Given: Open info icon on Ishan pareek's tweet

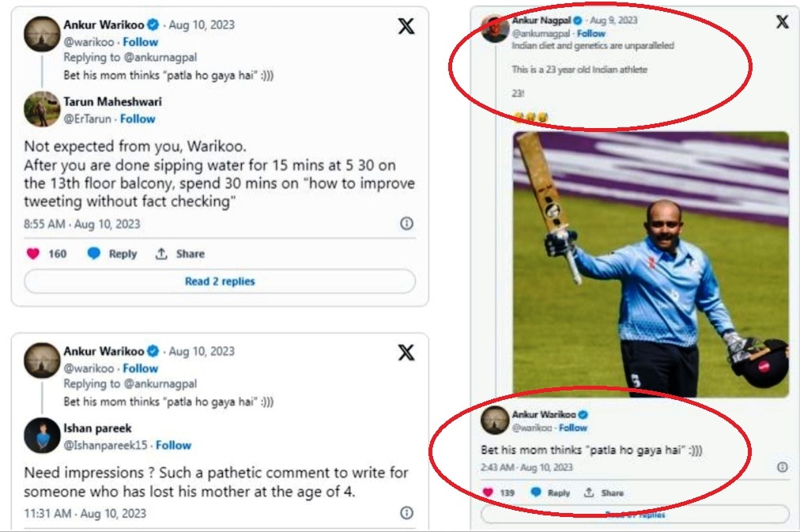Looking at the screenshot, I should [x=406, y=513].
